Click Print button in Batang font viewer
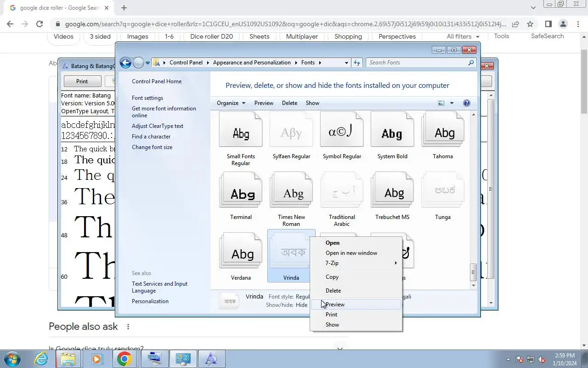The width and height of the screenshot is (588, 368). point(82,81)
